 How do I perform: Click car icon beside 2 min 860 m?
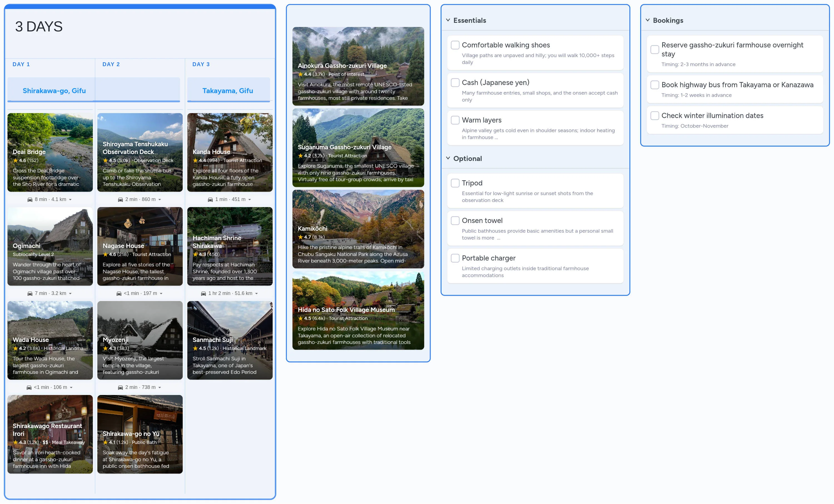pos(120,200)
